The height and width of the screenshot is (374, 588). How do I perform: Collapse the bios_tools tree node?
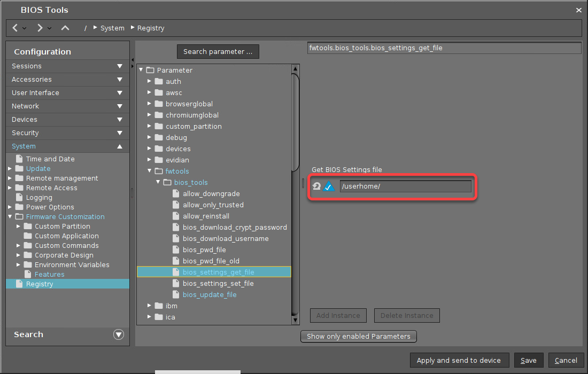pos(158,182)
